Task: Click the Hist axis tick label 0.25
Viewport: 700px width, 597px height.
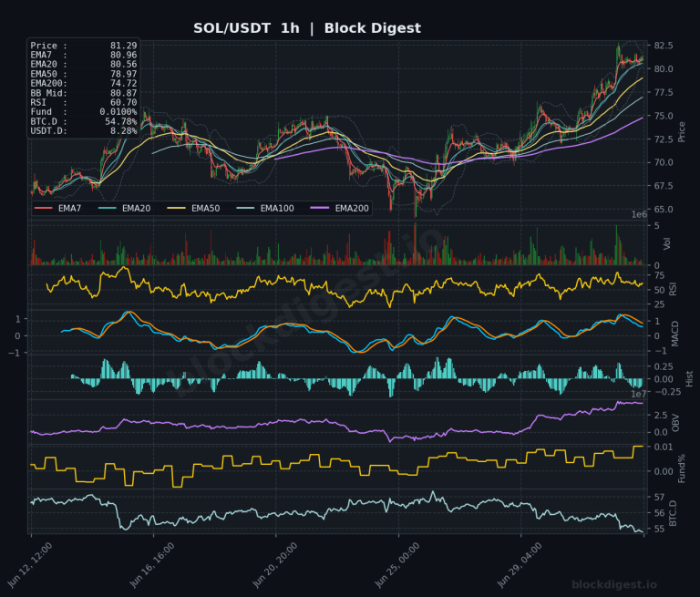Action: 664,366
